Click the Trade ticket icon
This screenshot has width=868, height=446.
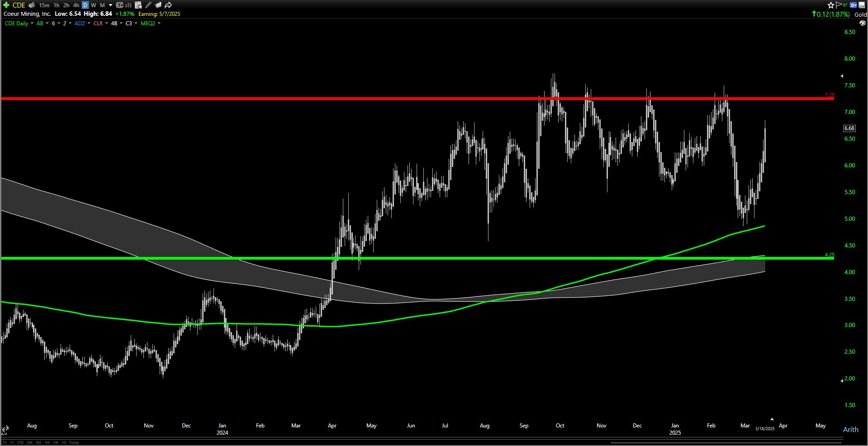point(119,5)
